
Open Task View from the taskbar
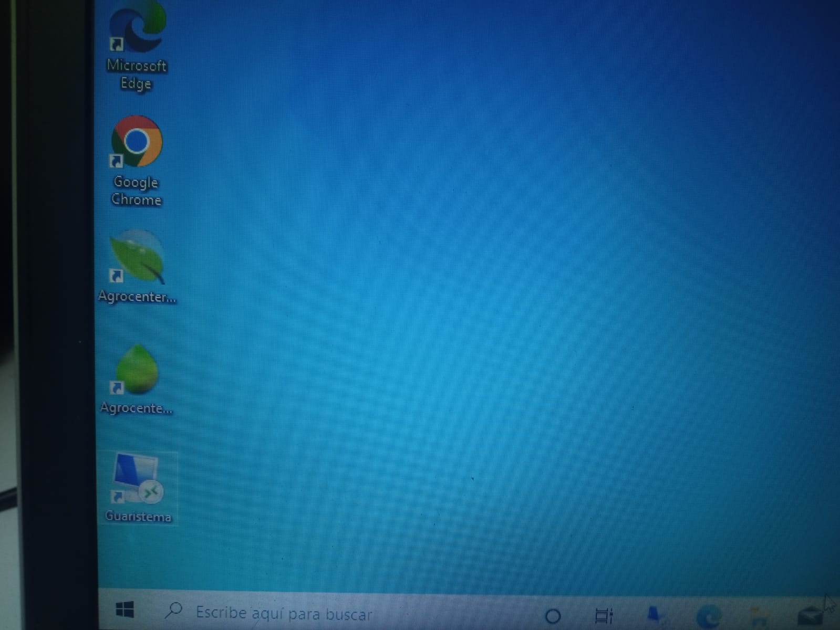point(604,616)
